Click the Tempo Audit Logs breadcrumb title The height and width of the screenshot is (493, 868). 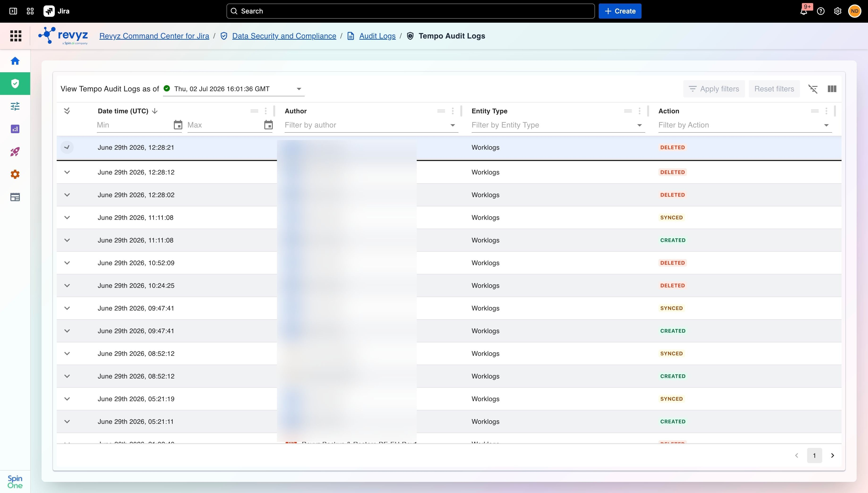tap(452, 36)
